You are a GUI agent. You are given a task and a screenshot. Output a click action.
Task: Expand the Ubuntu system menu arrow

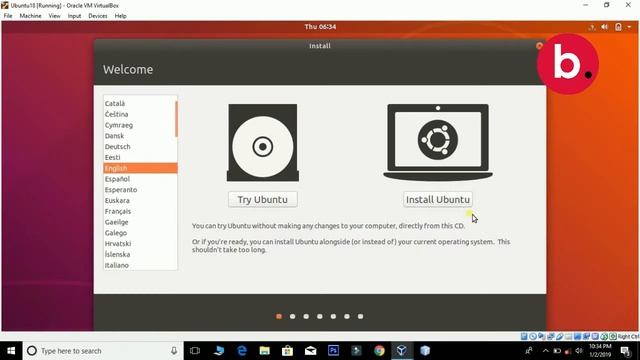point(629,27)
